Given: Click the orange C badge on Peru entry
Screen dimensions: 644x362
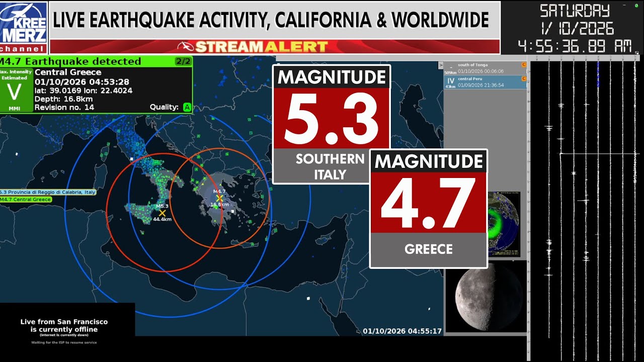Looking at the screenshot, I should click(x=524, y=78).
